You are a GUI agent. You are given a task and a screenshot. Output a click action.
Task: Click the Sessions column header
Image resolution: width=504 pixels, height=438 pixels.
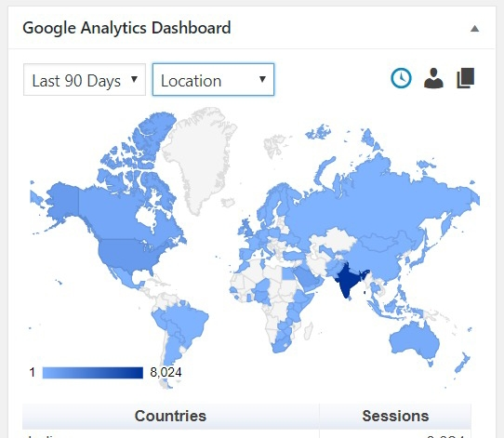click(395, 416)
